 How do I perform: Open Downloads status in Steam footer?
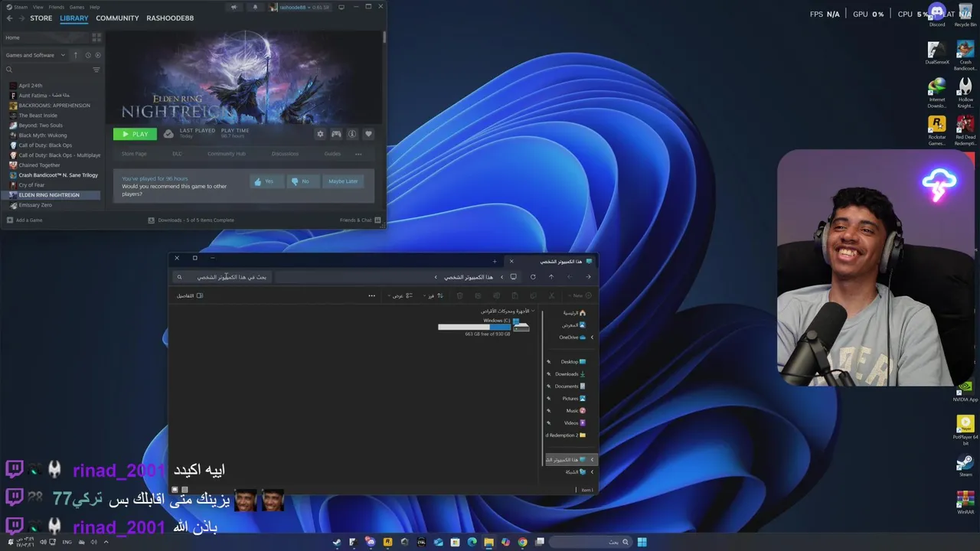click(x=191, y=220)
